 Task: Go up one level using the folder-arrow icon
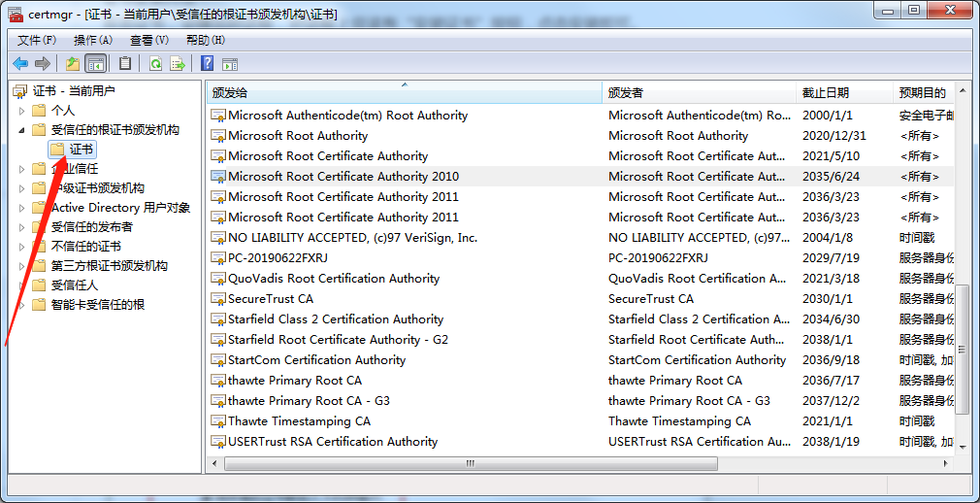(x=73, y=63)
